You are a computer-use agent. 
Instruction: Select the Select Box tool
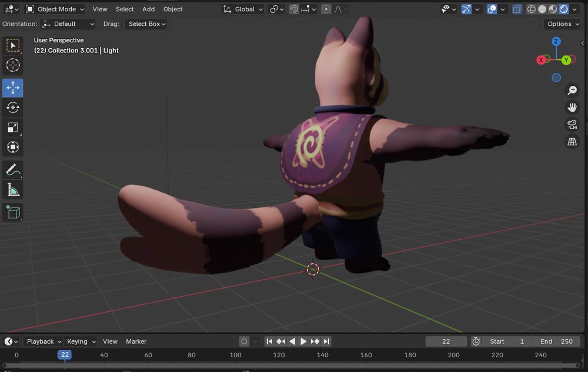pyautogui.click(x=13, y=45)
